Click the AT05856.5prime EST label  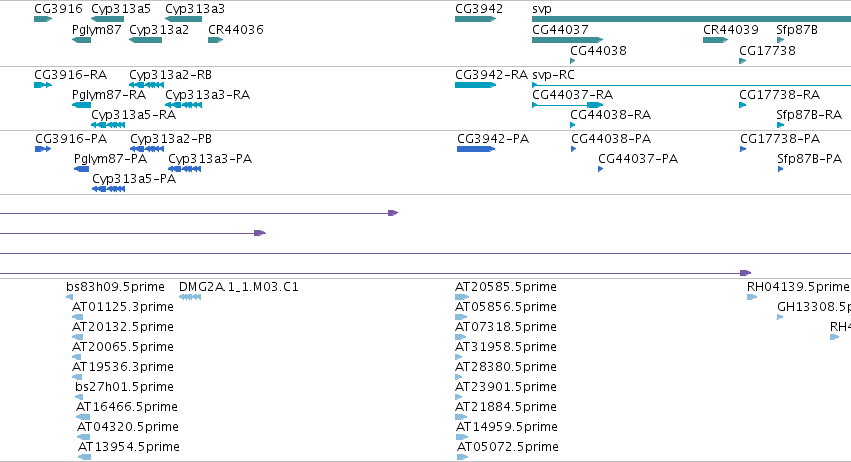pyautogui.click(x=506, y=307)
